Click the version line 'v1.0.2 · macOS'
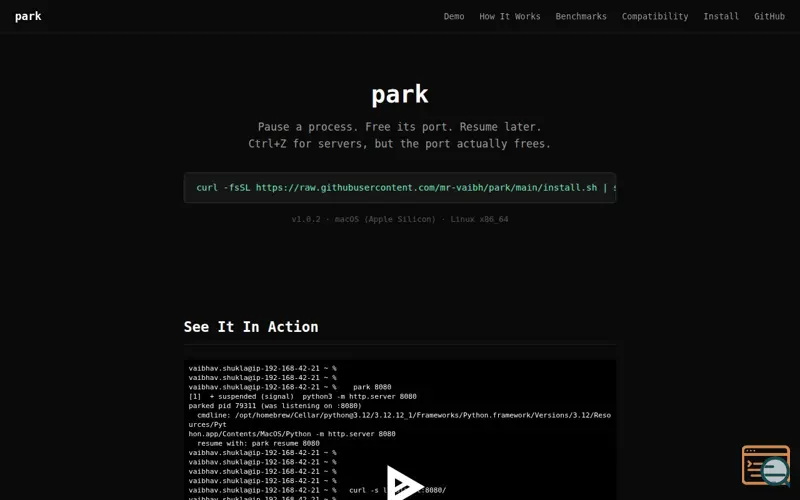 399,219
